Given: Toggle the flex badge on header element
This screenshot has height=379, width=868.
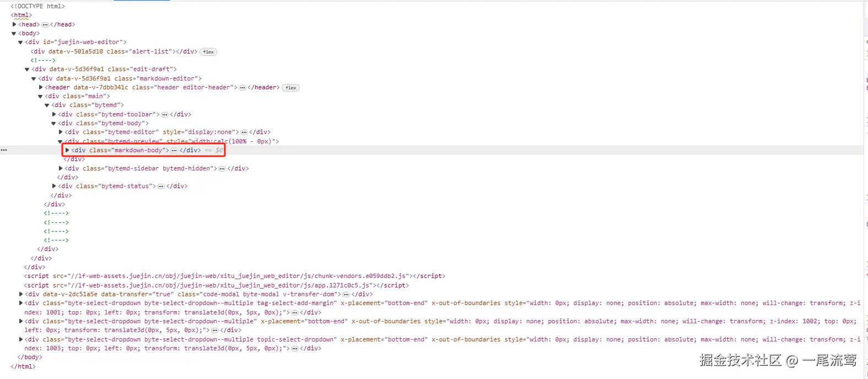Looking at the screenshot, I should [x=291, y=88].
